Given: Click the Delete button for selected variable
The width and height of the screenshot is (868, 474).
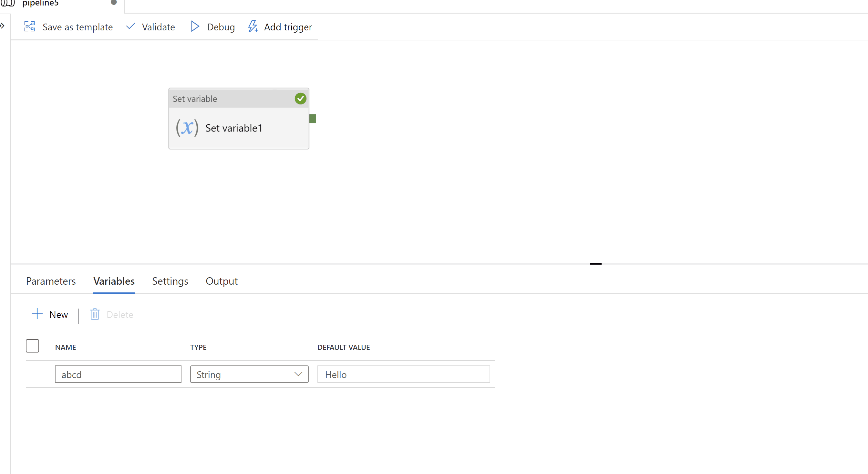Looking at the screenshot, I should click(111, 314).
